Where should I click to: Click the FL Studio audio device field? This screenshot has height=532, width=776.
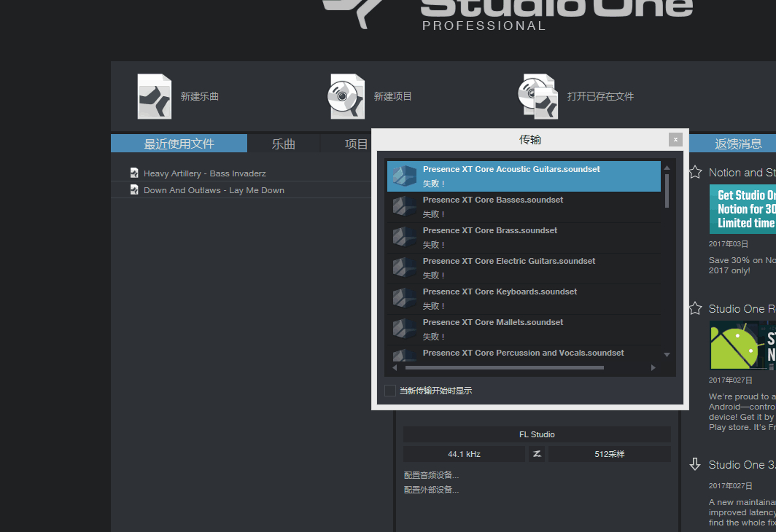point(537,434)
